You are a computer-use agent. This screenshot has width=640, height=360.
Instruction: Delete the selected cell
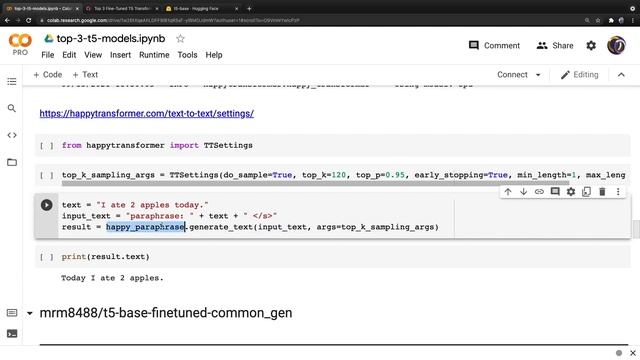click(x=602, y=191)
